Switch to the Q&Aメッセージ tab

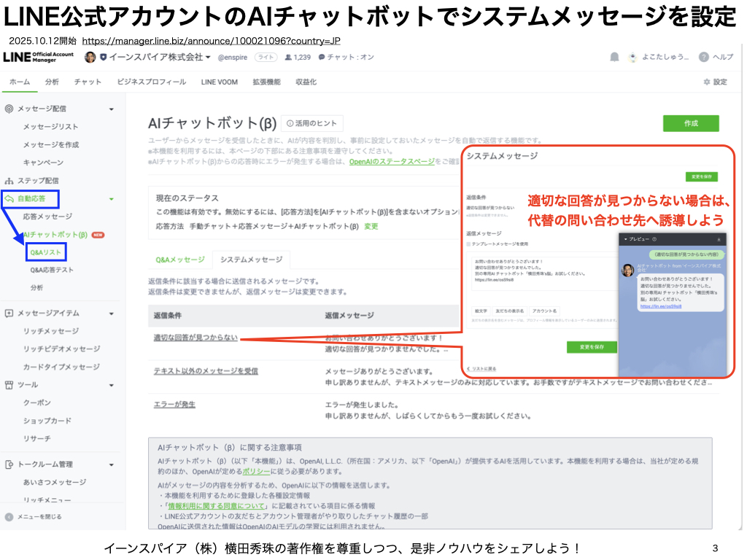point(180,260)
